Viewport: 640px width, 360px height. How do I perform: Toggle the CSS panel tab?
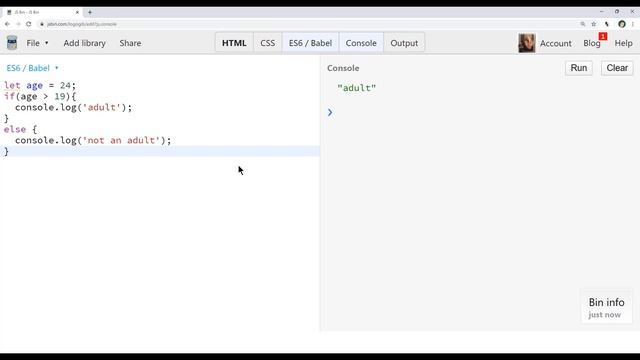[268, 43]
